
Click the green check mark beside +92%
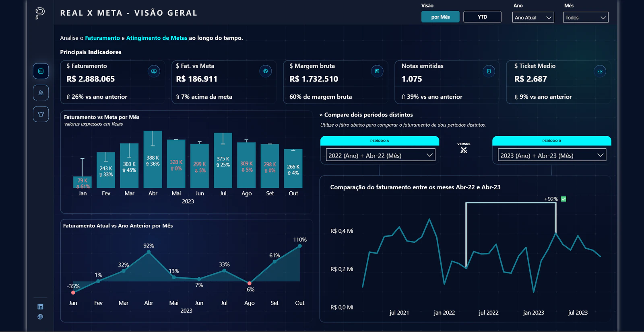563,199
